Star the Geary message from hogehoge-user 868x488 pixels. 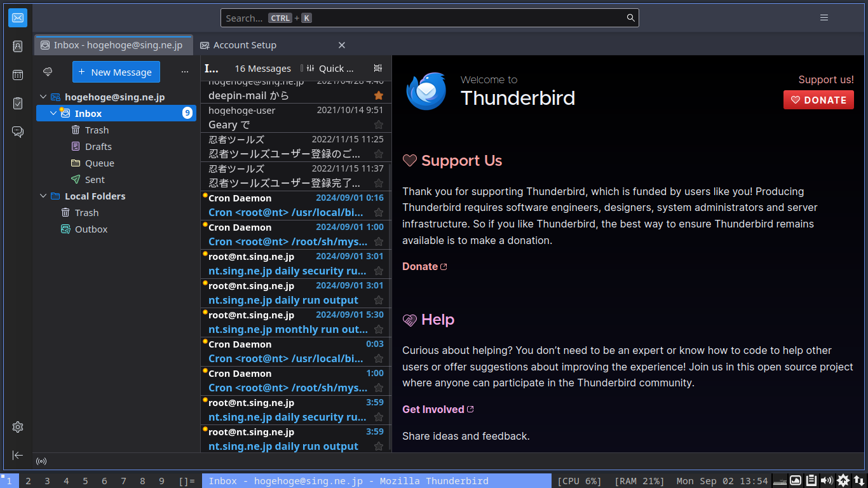pos(379,125)
